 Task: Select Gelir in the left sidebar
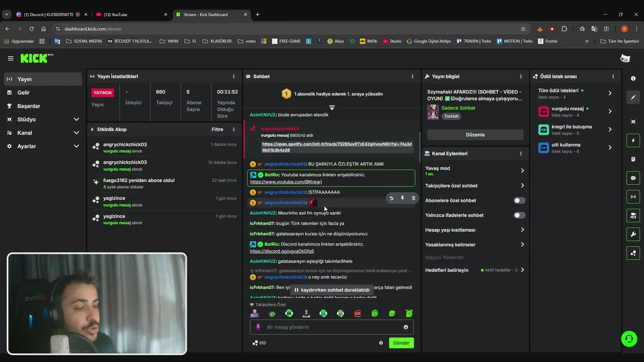click(43, 93)
